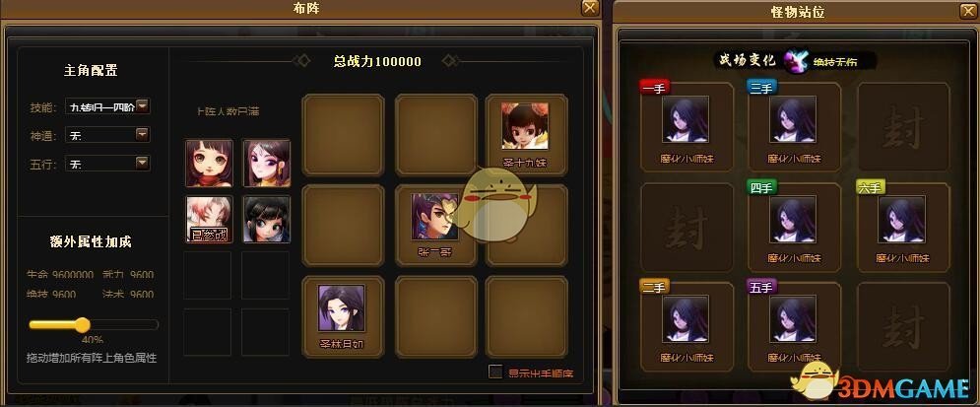
Task: Click the attribute bonus slider handle at 40%
Action: tap(82, 324)
